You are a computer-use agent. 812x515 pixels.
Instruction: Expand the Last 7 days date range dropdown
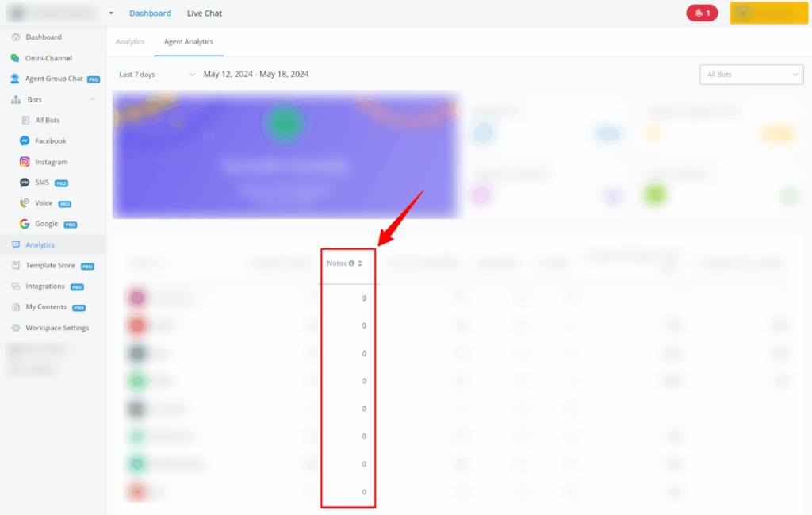click(156, 75)
